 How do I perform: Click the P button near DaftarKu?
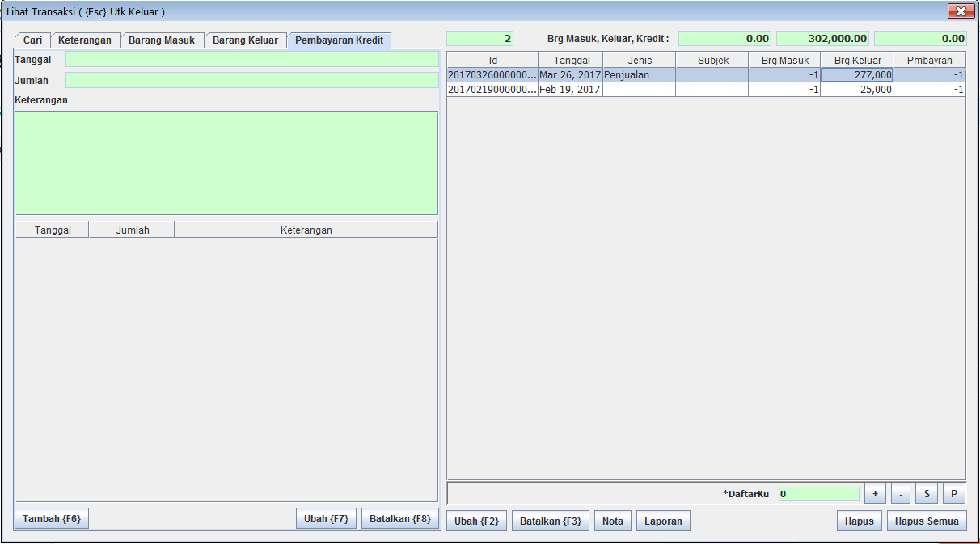954,493
